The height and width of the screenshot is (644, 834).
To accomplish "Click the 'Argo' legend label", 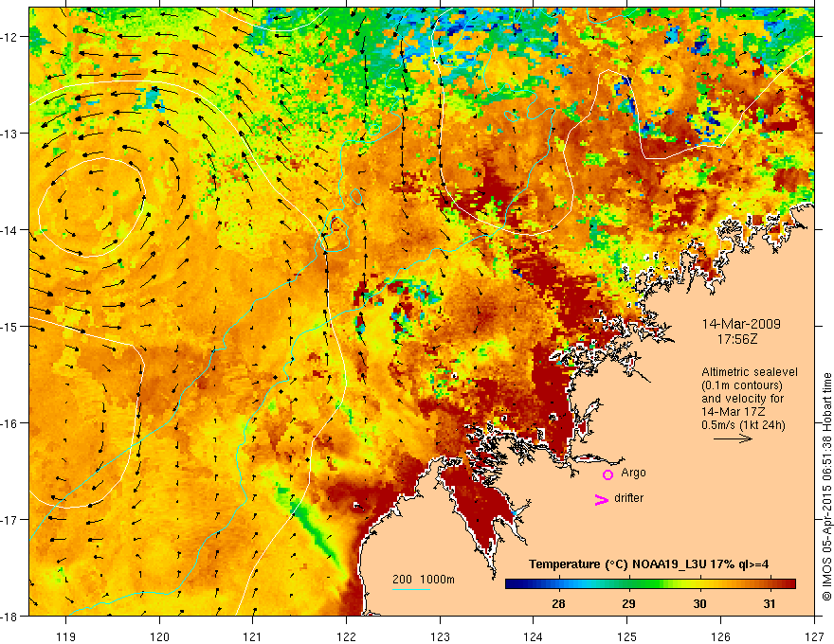I will [633, 473].
